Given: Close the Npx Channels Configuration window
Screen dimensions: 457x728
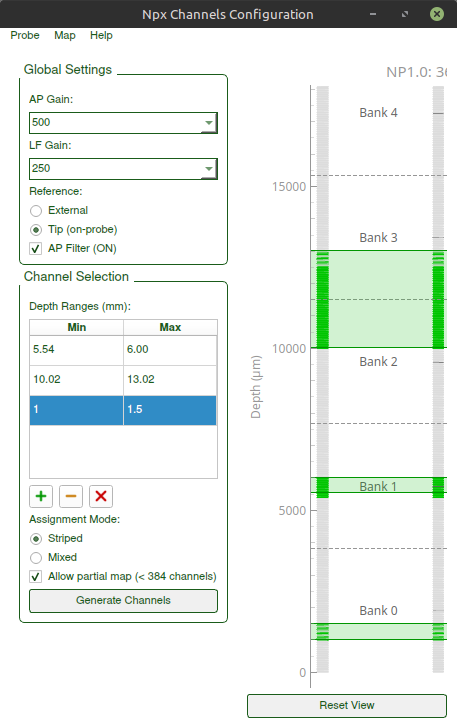Looking at the screenshot, I should point(437,14).
